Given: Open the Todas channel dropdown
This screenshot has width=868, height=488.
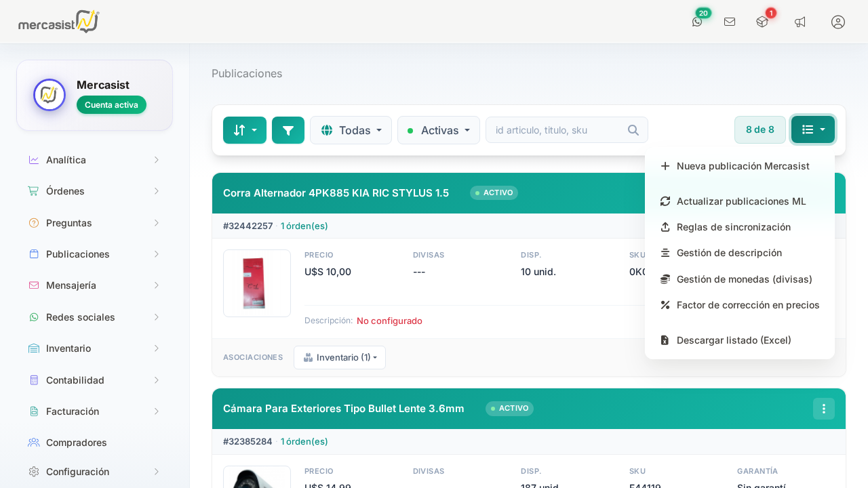Looking at the screenshot, I should pos(351,130).
